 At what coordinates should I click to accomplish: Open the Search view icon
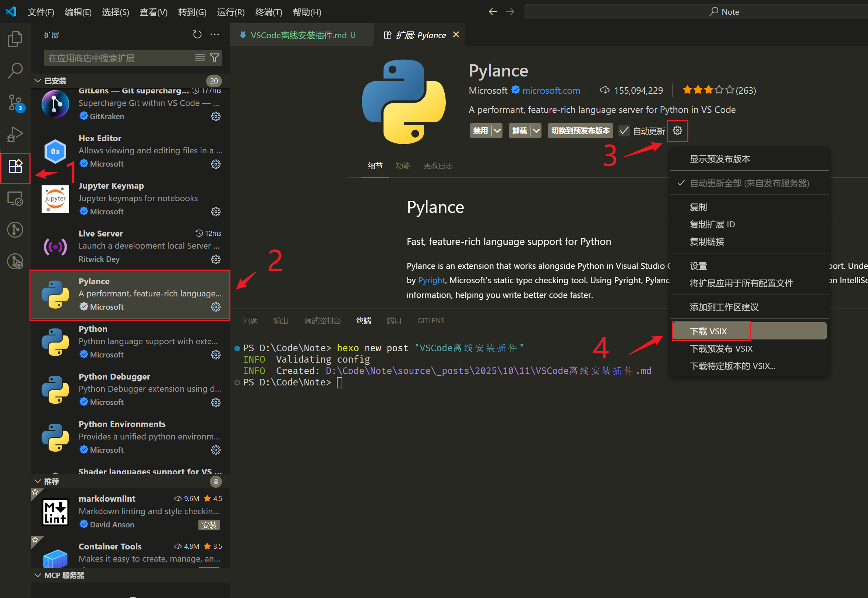(15, 71)
